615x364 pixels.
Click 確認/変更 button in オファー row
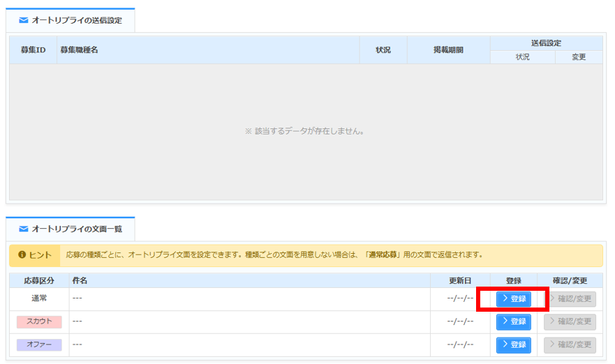click(570, 344)
